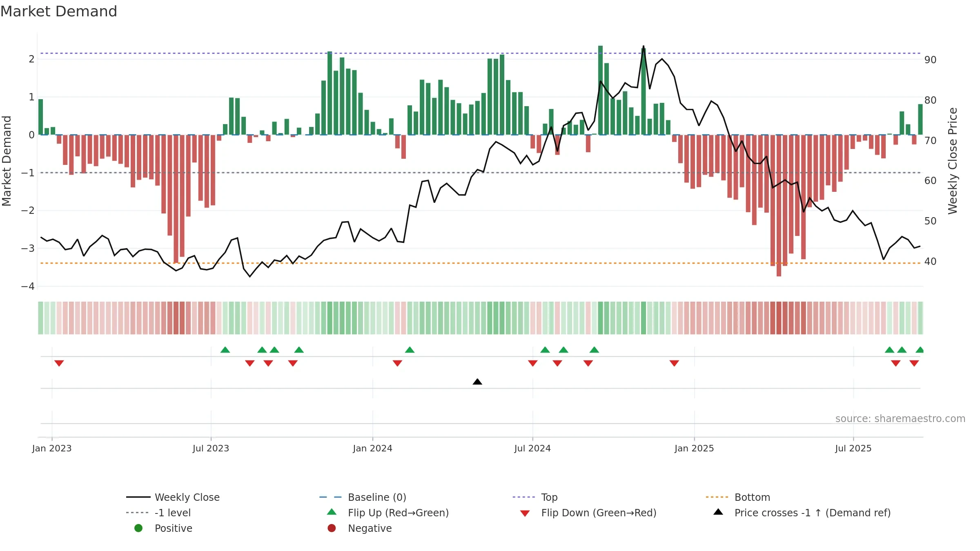
Task: Toggle the Weekly Close legend entry
Action: (173, 497)
